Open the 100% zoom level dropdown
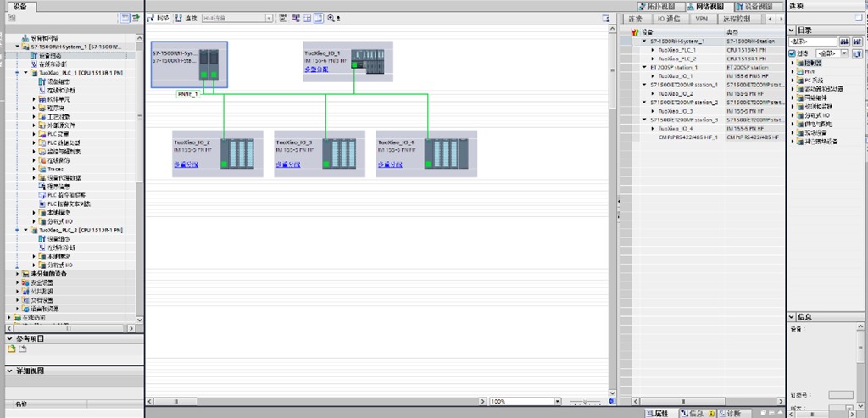868x418 pixels. (x=558, y=401)
